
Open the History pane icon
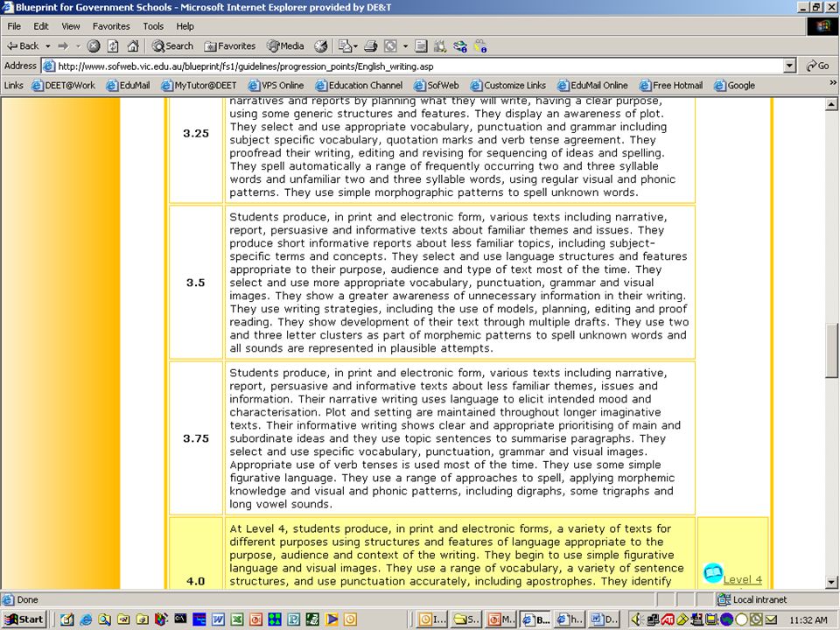[x=321, y=46]
